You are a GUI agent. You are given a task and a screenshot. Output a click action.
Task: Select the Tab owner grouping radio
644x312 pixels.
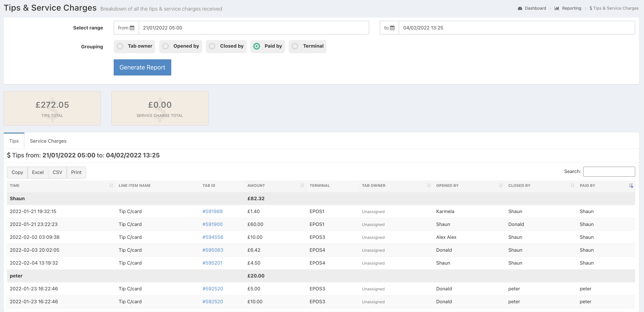120,46
